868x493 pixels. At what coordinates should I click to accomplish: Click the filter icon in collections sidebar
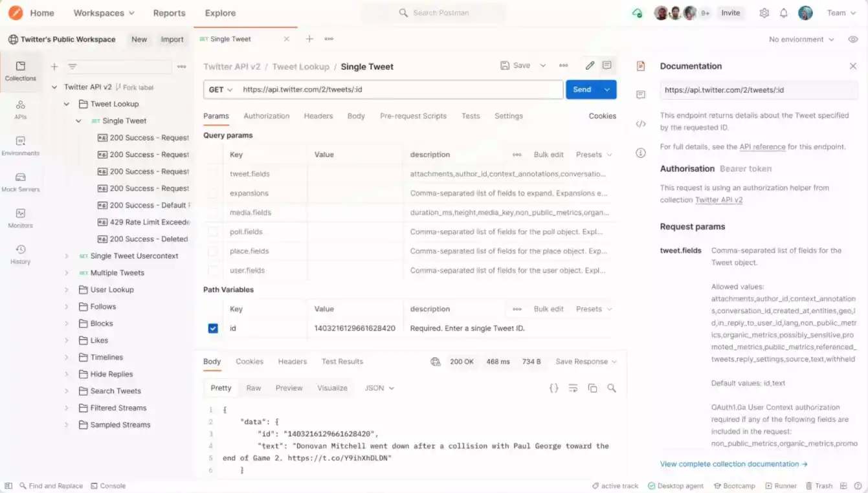pyautogui.click(x=72, y=67)
